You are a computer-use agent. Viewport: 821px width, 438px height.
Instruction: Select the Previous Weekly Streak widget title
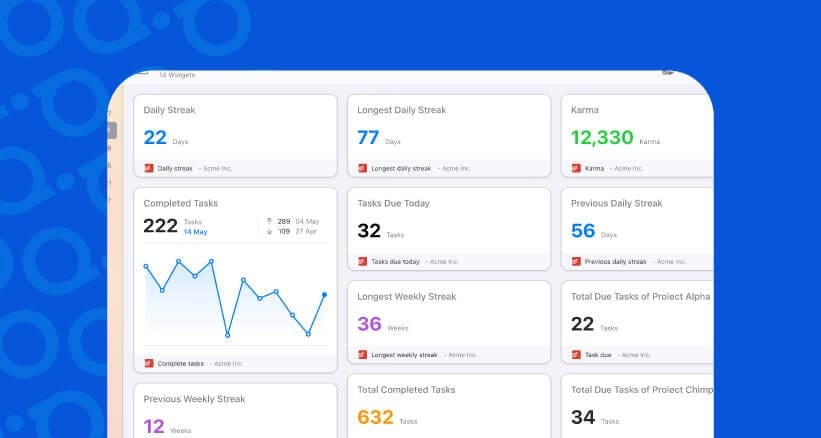point(194,399)
